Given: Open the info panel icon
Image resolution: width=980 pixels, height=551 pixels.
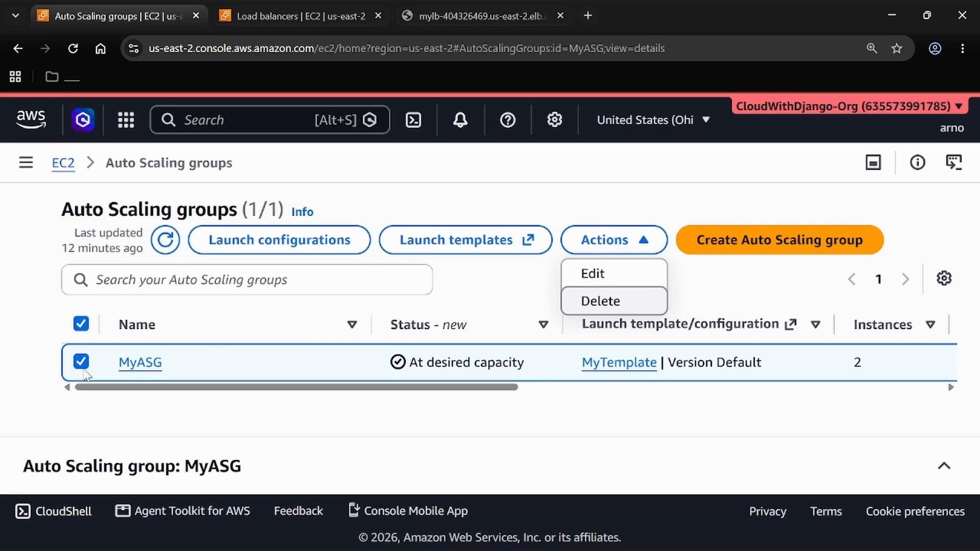Looking at the screenshot, I should [917, 163].
